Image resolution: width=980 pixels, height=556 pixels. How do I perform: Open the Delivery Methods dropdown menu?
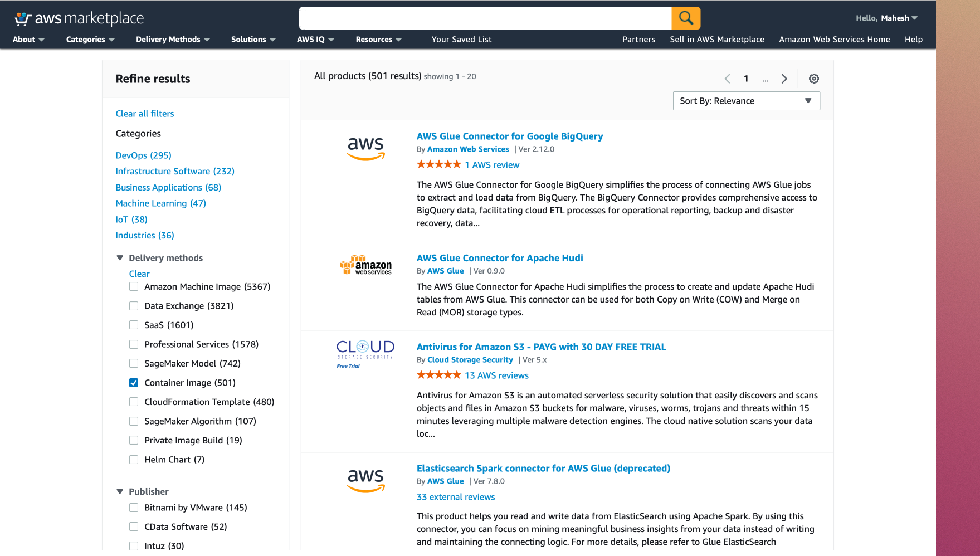point(173,39)
